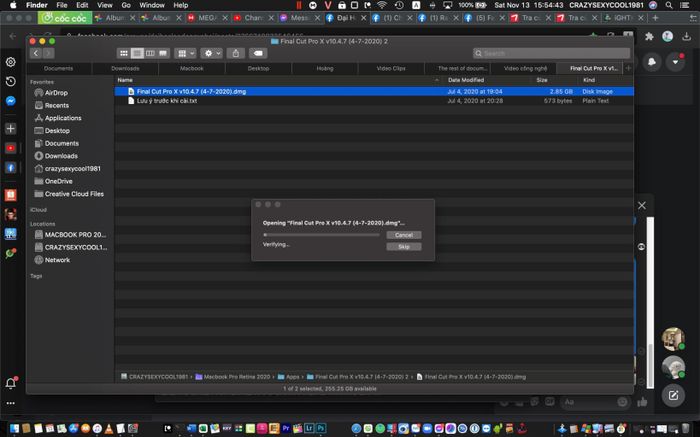This screenshot has height=437, width=700.
Task: Click the Facebook like thumbs-up icon
Action: pos(642,402)
